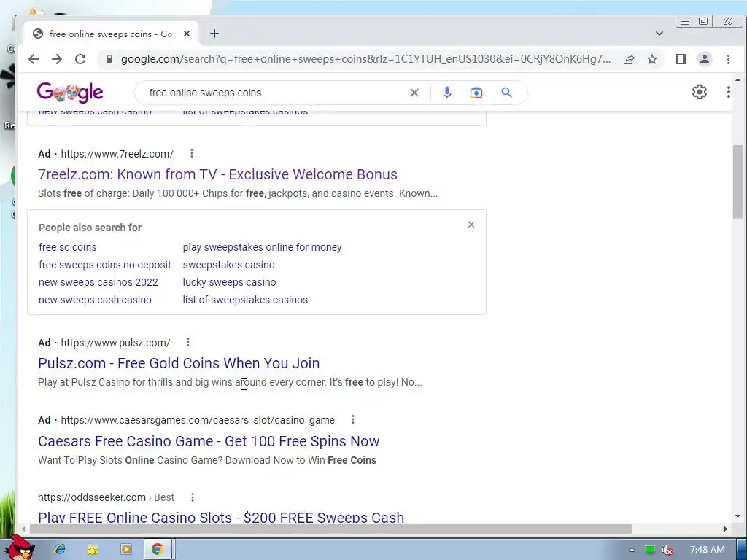Open the Chrome side panel
Viewport: 747px width, 560px height.
[x=681, y=59]
